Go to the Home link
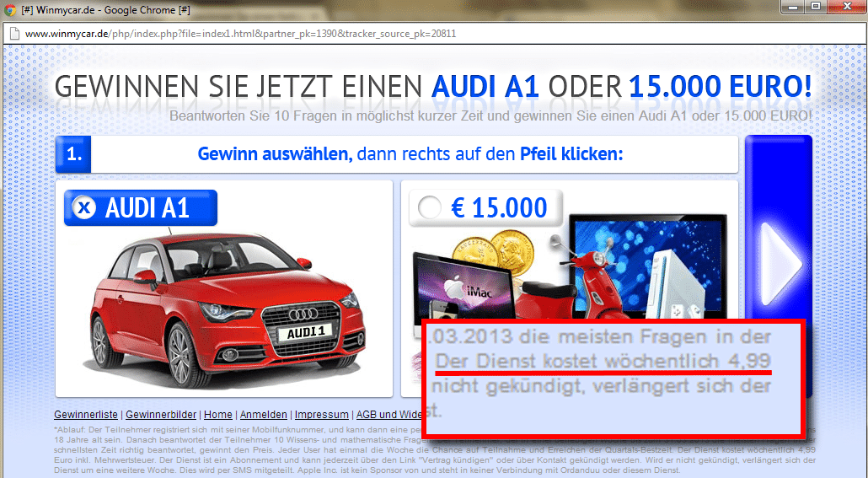Screen dimensions: 868x478 coord(218,415)
